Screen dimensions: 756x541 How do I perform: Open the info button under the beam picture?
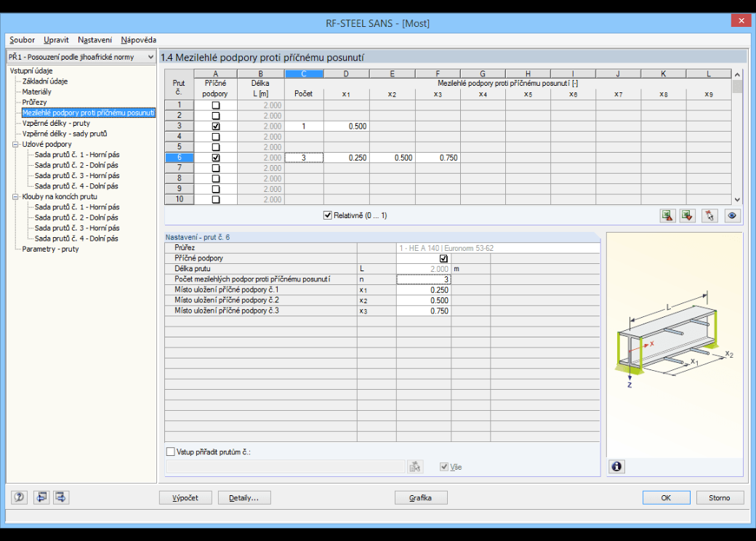coord(616,466)
